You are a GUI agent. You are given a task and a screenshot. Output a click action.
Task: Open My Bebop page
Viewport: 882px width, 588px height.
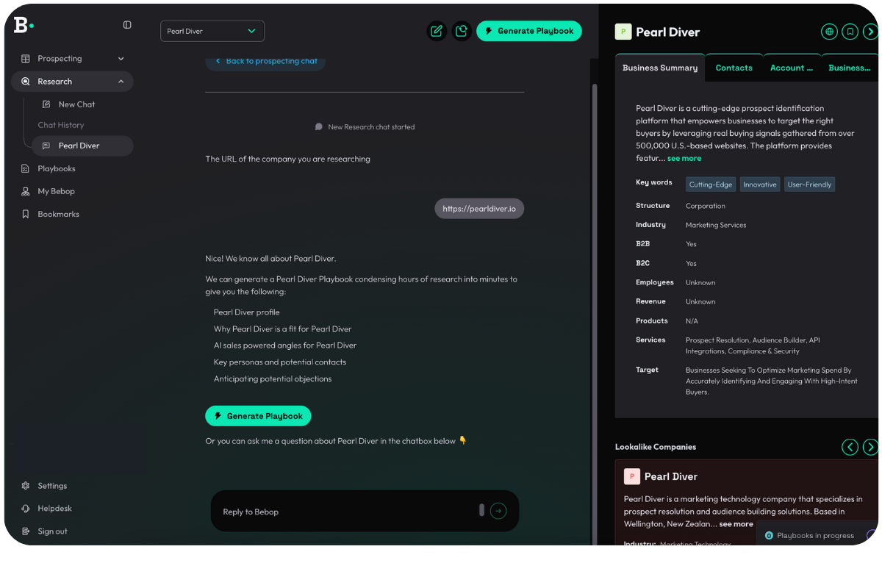(56, 191)
